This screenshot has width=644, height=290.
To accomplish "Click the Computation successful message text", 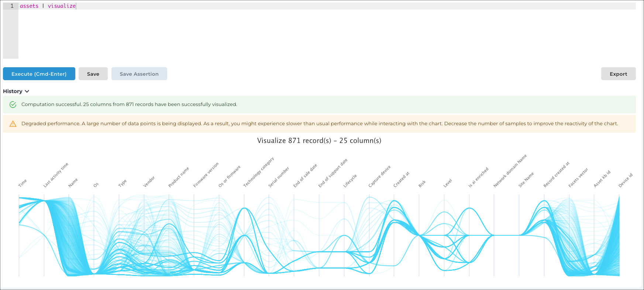I will 129,105.
